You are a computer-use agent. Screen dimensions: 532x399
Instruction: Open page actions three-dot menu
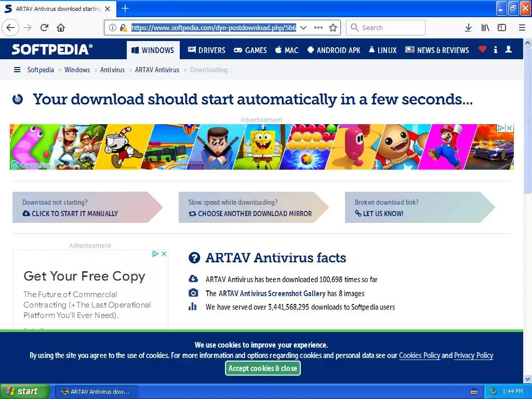click(318, 28)
